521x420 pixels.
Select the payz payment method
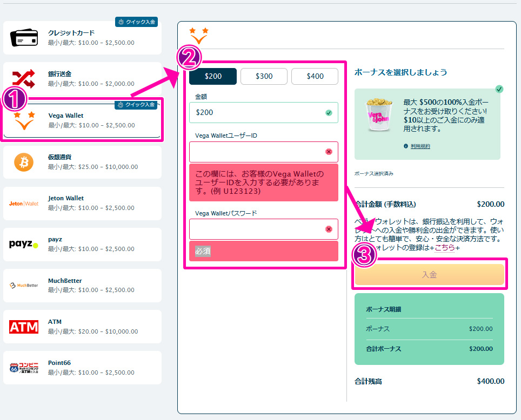(x=82, y=245)
